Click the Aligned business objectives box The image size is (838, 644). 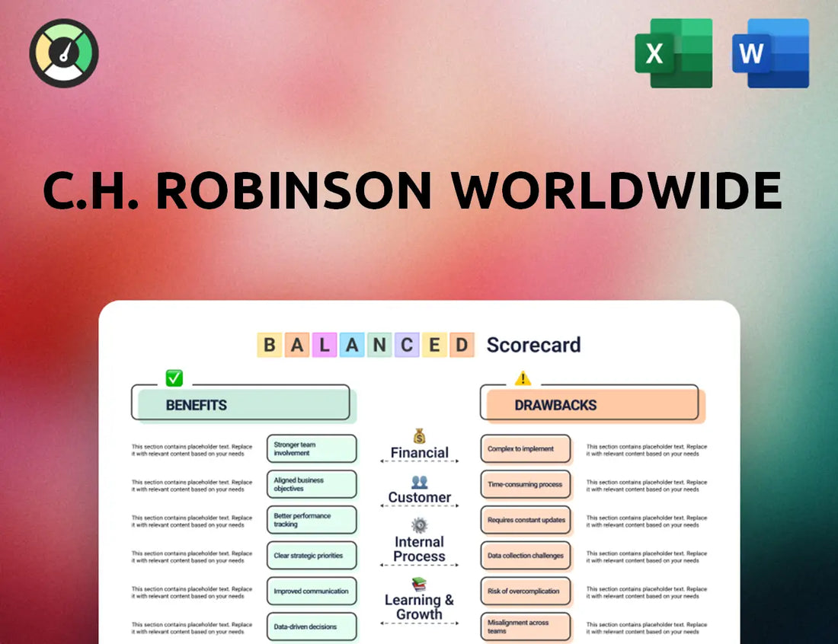point(312,484)
